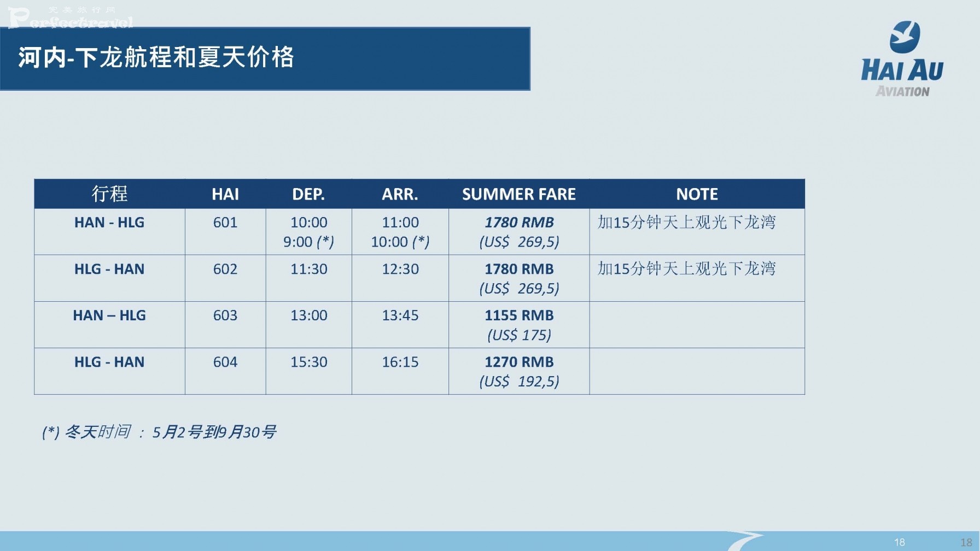Click the first row note about 下龙湾
This screenshot has width=980, height=551.
click(x=686, y=222)
